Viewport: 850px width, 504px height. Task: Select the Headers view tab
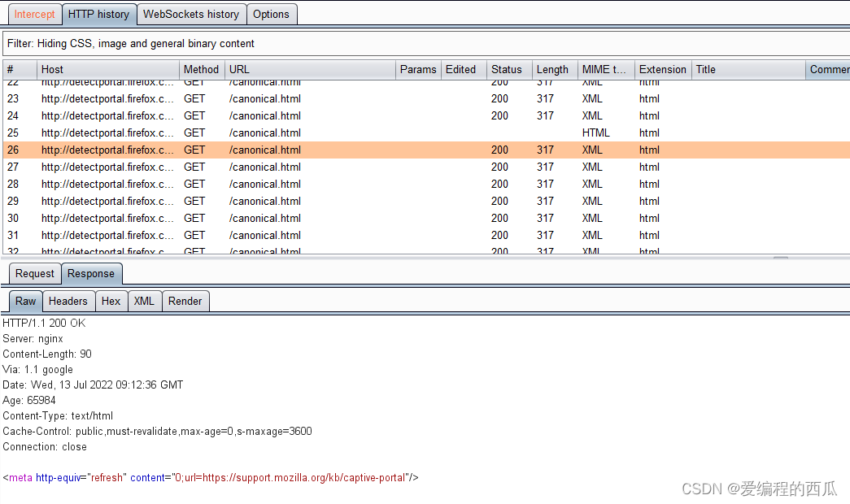coord(68,302)
